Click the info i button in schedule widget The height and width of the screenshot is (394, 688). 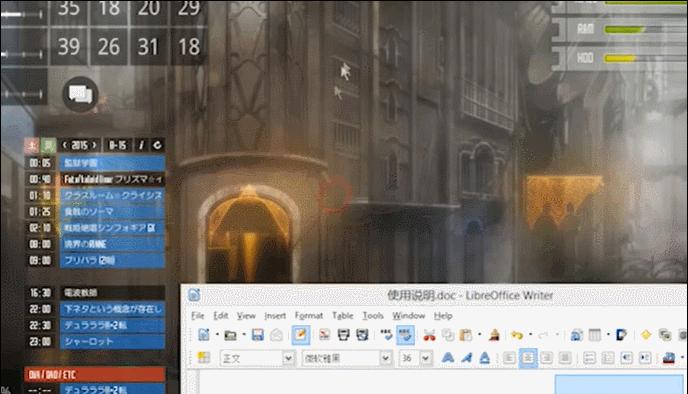pyautogui.click(x=141, y=145)
